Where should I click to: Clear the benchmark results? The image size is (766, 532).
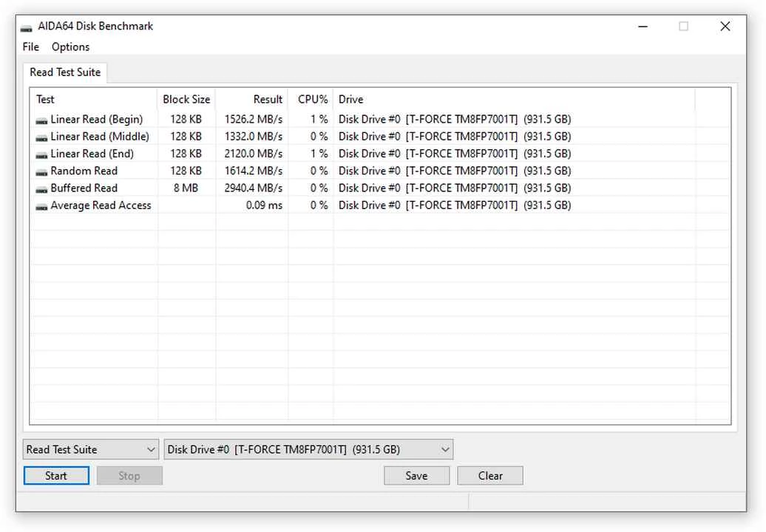[x=490, y=476]
